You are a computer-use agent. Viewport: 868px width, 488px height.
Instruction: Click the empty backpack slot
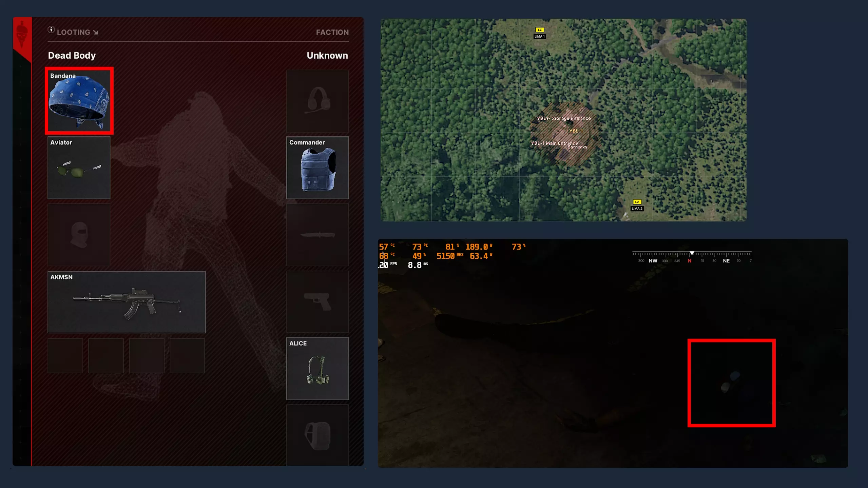coord(317,435)
